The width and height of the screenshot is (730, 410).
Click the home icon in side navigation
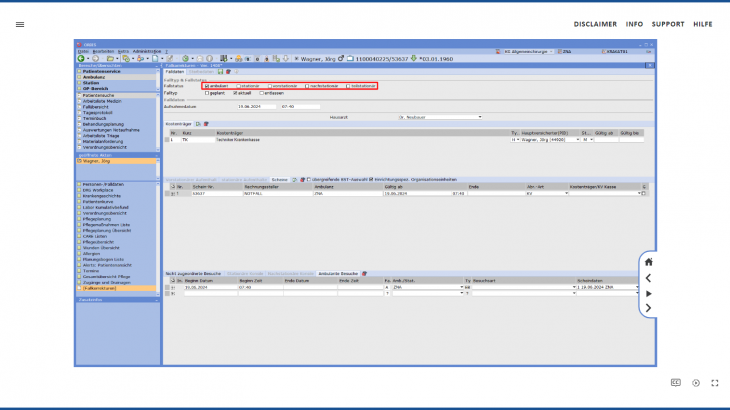click(648, 262)
